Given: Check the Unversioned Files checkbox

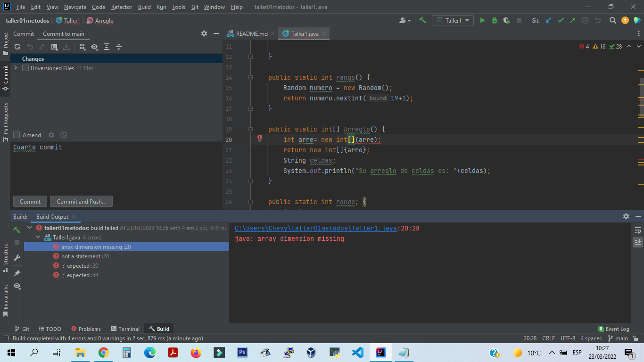Looking at the screenshot, I should pos(25,68).
